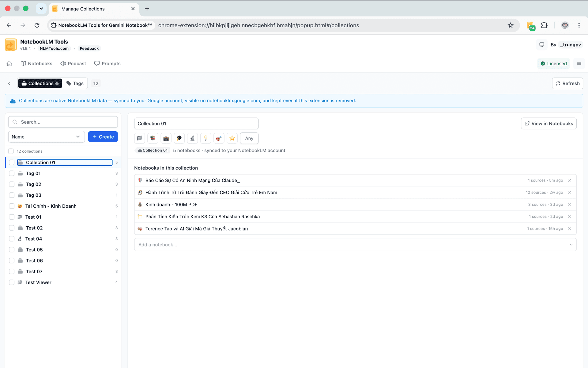Reload the page using browser reload icon

click(37, 25)
